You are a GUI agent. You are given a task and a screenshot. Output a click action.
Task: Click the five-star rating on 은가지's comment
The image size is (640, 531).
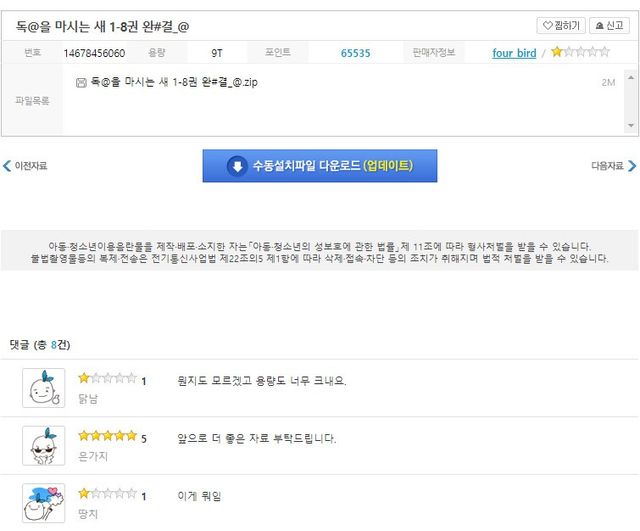click(107, 437)
